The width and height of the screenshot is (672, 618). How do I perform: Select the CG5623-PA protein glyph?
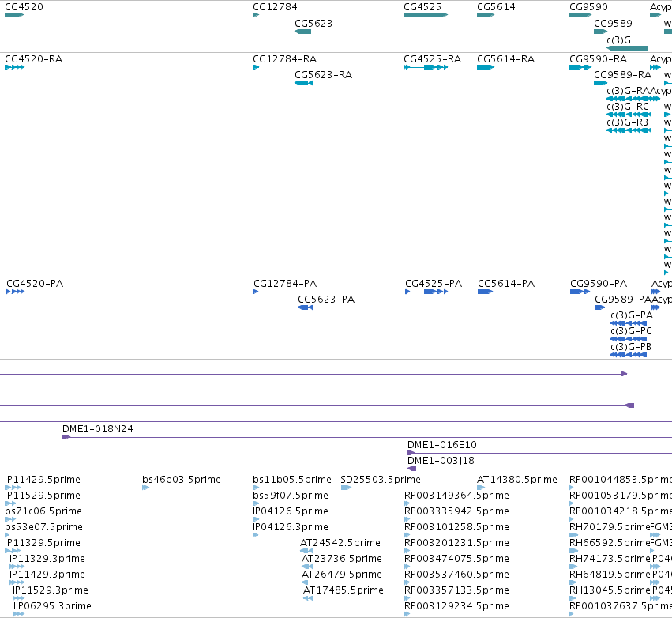[x=305, y=307]
